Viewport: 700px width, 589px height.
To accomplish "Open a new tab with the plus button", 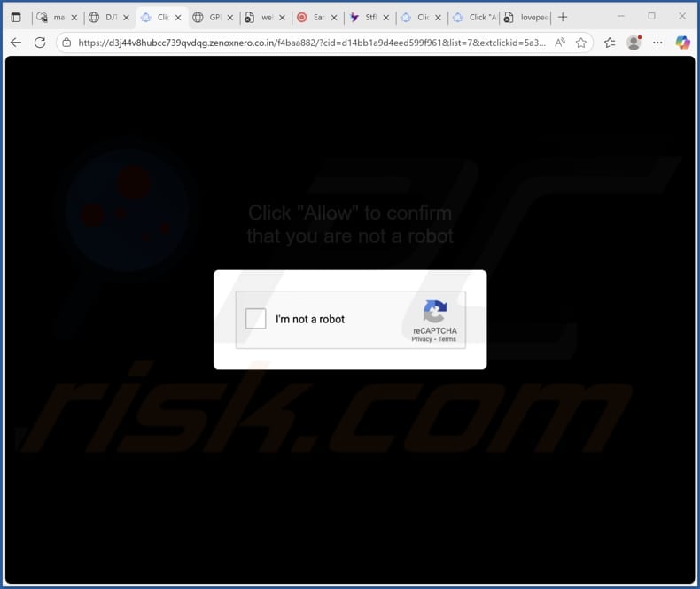I will point(563,18).
